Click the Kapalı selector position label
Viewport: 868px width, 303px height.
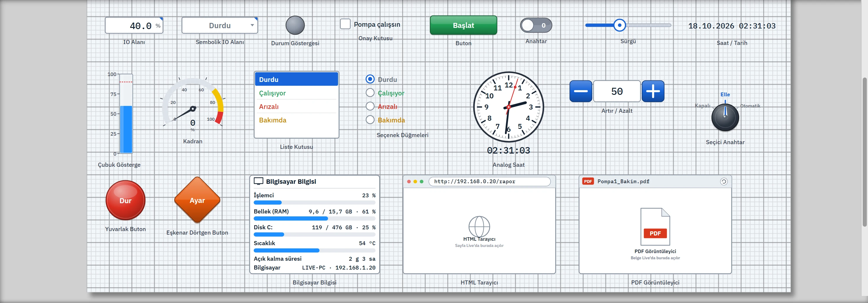click(703, 106)
